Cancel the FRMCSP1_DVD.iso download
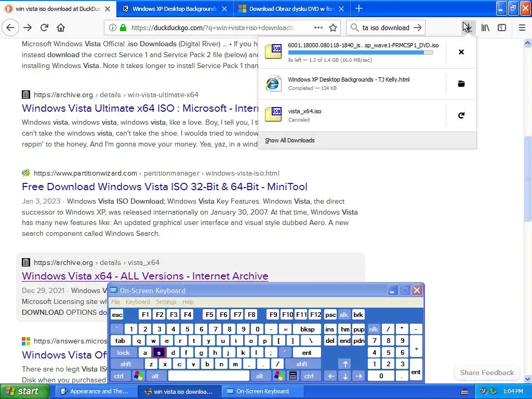Screen dimensions: 532x399 click(461, 52)
